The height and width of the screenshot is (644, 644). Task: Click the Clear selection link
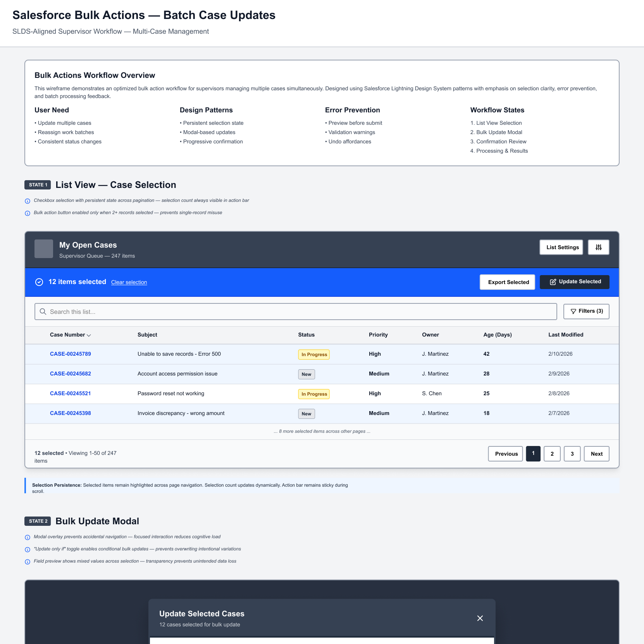[129, 282]
